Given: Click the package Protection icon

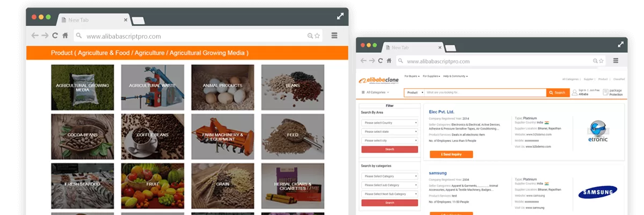Looking at the screenshot, I should click(605, 92).
